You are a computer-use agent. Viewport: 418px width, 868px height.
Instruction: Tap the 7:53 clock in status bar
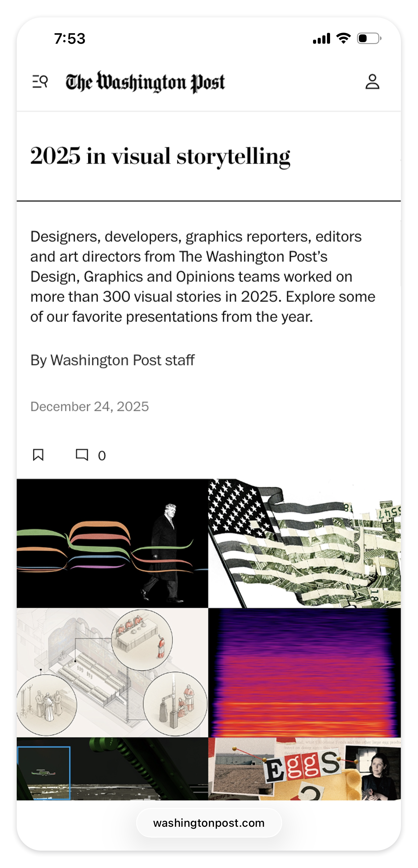[x=70, y=38]
